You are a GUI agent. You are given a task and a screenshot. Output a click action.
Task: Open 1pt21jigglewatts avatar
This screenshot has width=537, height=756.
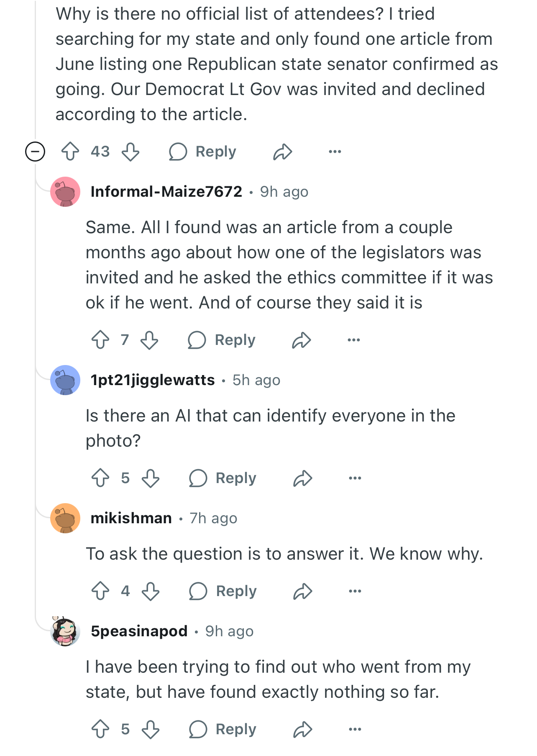pyautogui.click(x=65, y=380)
